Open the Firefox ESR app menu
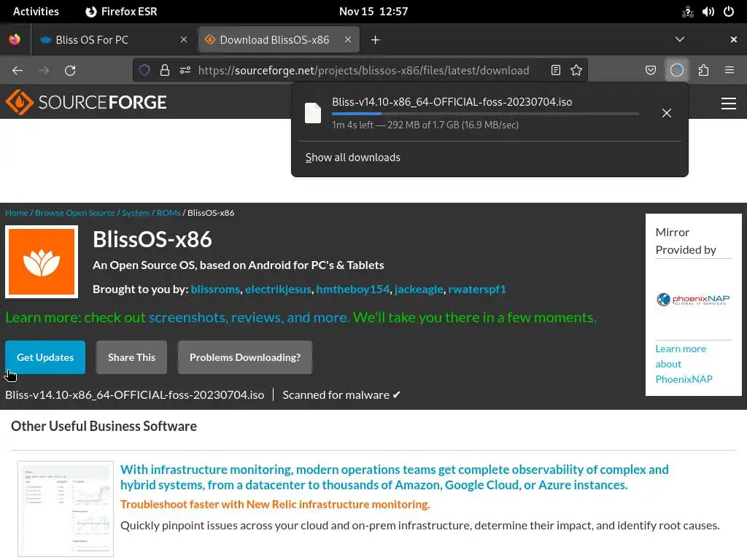747x560 pixels. [121, 12]
